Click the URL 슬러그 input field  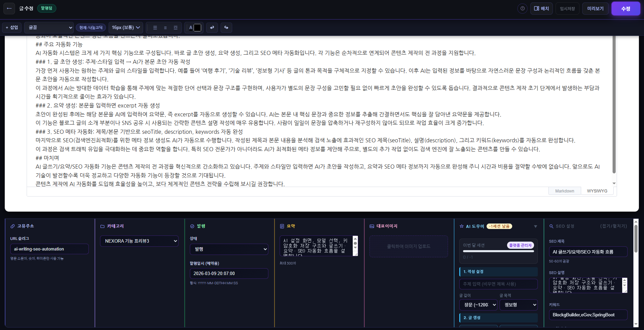50,249
